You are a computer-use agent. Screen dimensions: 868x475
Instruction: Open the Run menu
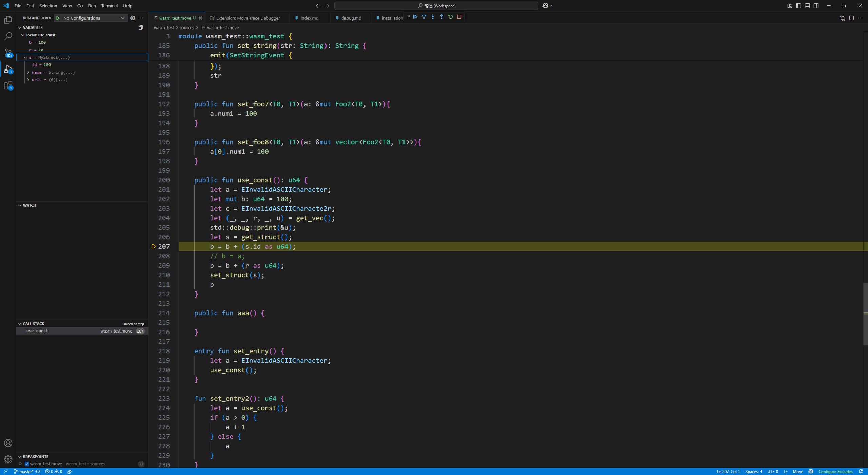(92, 6)
